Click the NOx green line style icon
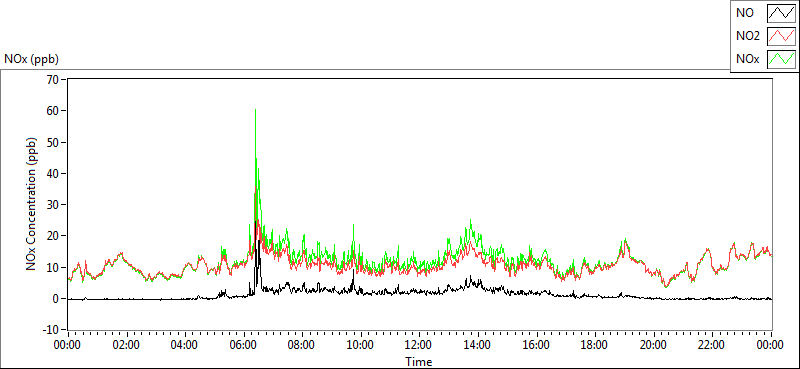 coord(781,59)
